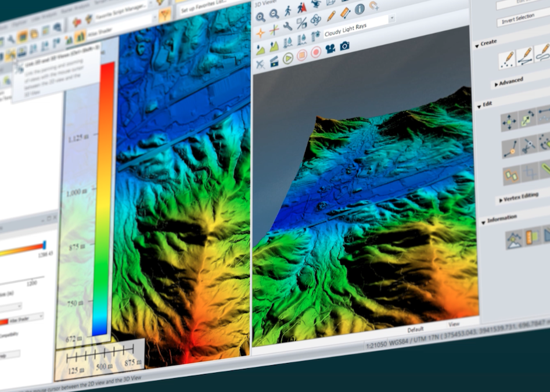Toggle the highlighted orange monitor icon
This screenshot has width=550, height=392.
22,36
